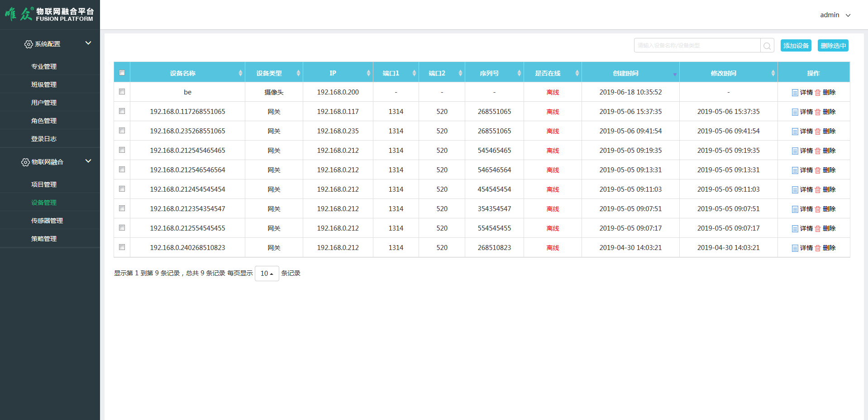
Task: Open 角色管理 menu item
Action: (44, 121)
